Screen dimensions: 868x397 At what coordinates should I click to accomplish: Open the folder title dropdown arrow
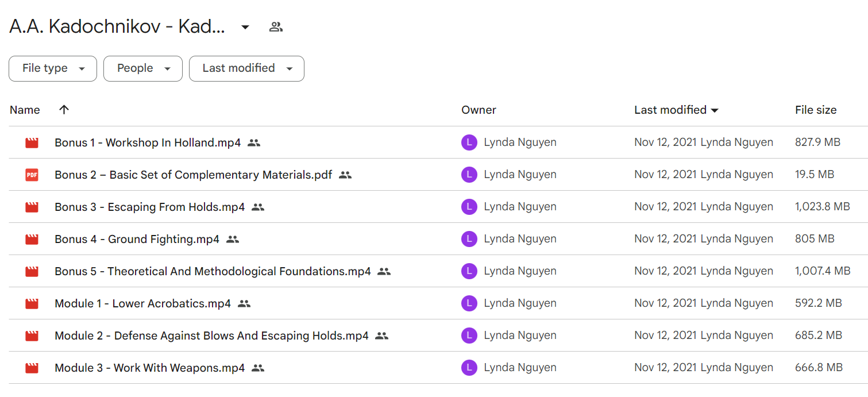[245, 27]
